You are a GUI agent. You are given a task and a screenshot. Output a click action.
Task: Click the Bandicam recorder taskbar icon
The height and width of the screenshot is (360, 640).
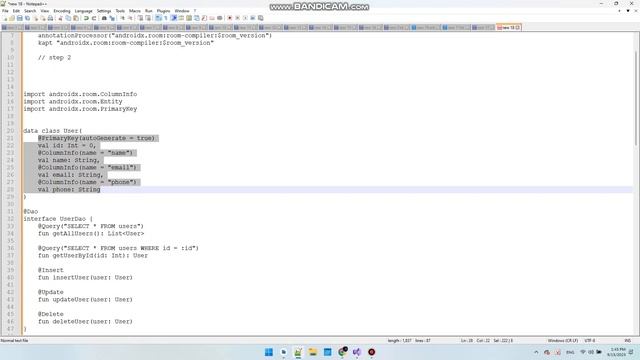pyautogui.click(x=371, y=352)
